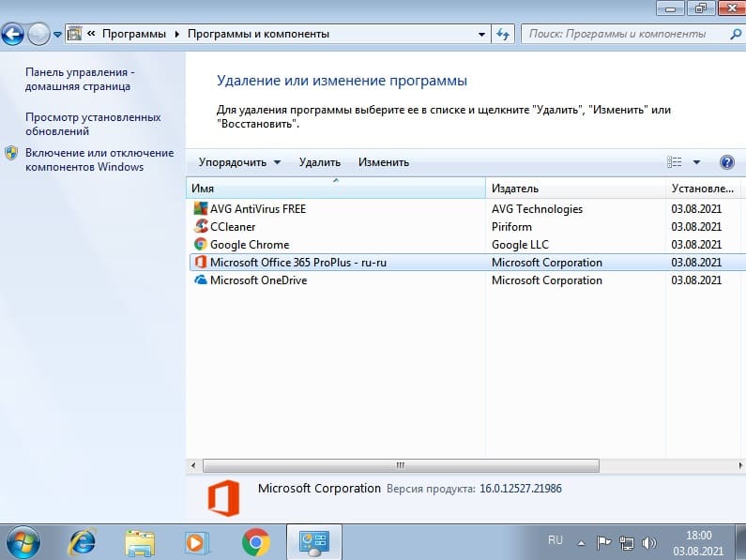
Task: Change view with the view mode icon
Action: [674, 162]
